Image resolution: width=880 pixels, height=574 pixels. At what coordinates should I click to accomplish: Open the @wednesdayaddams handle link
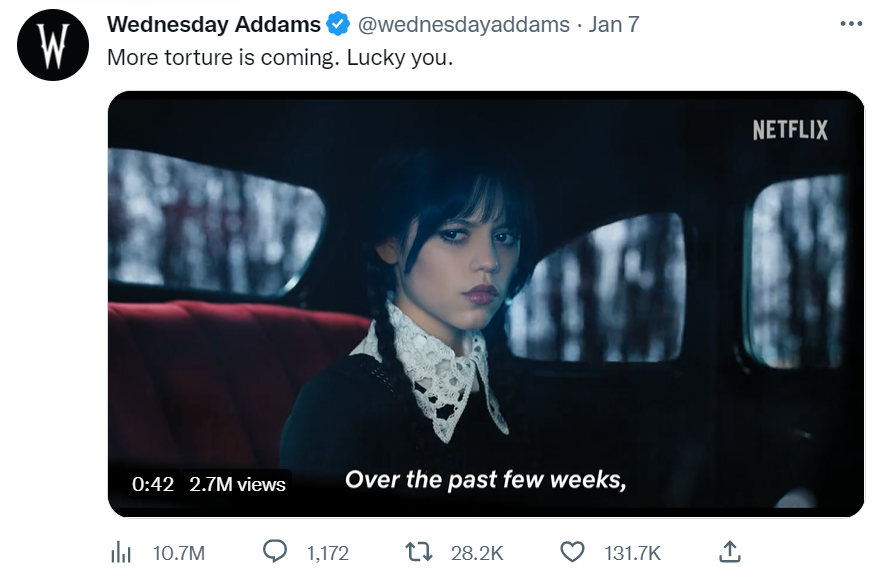click(x=464, y=25)
